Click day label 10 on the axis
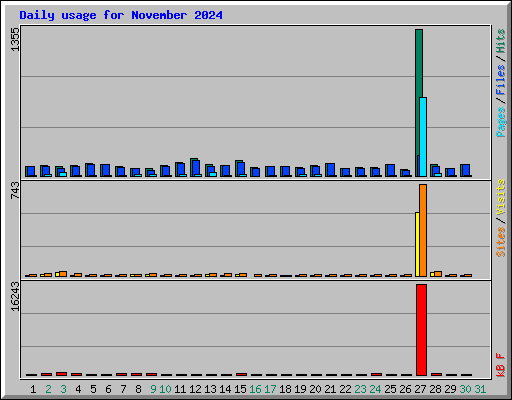This screenshot has width=512, height=400. pyautogui.click(x=165, y=389)
